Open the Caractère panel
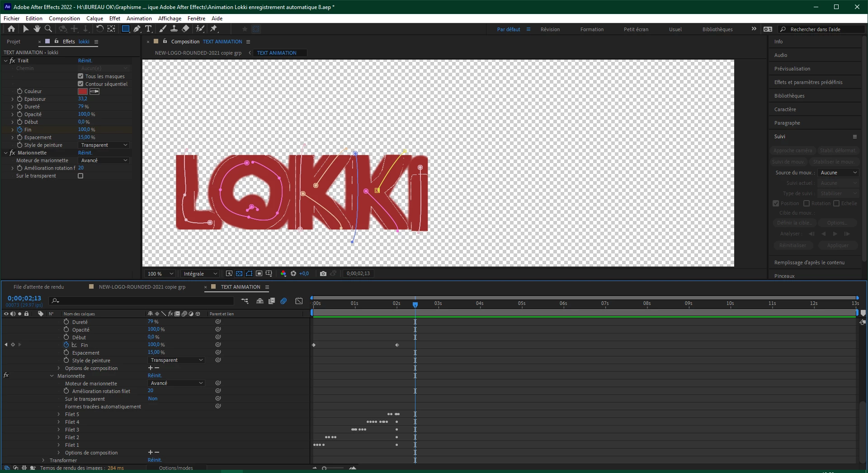Image resolution: width=868 pixels, height=473 pixels. pos(785,109)
